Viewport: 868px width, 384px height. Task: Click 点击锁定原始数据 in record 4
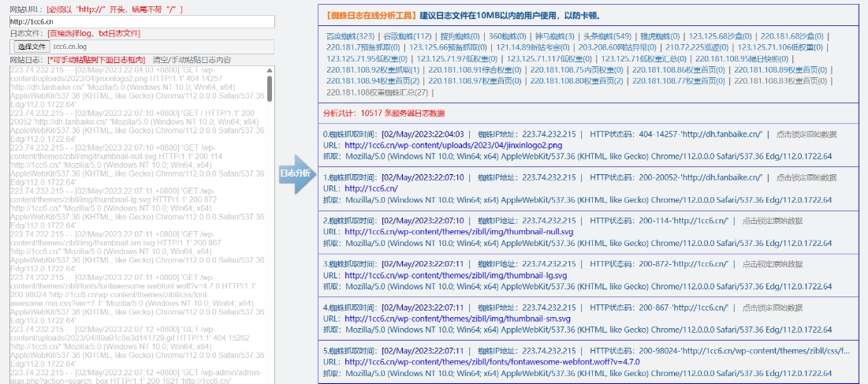click(773, 308)
